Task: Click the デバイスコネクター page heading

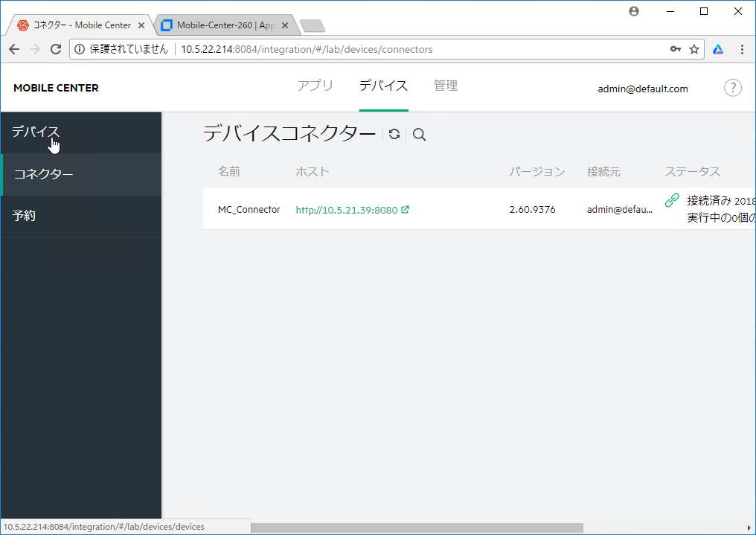Action: [x=289, y=133]
